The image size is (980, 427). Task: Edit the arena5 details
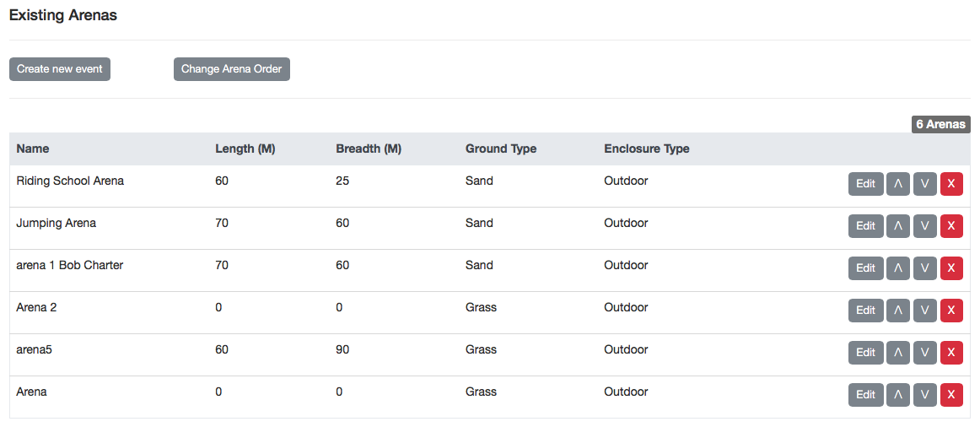pyautogui.click(x=865, y=353)
